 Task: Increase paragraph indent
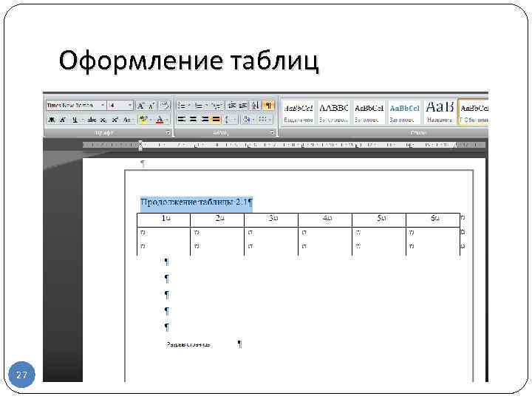(243, 106)
